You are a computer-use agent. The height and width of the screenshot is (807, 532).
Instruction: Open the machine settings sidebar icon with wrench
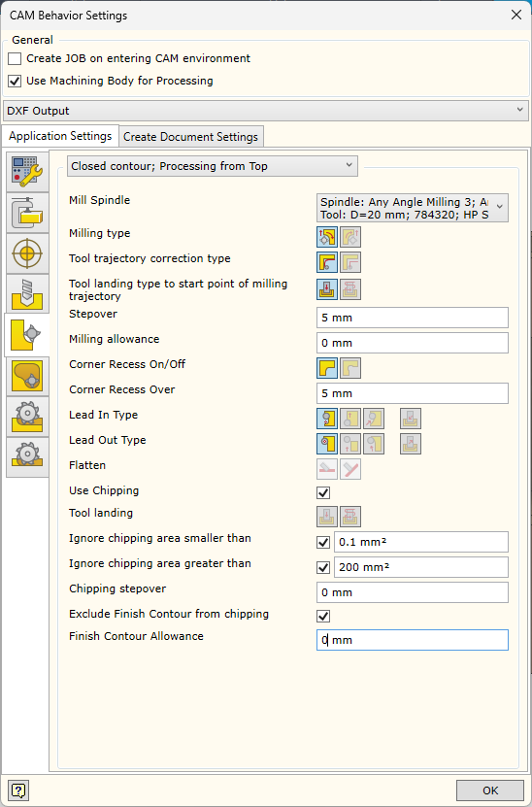pos(27,172)
